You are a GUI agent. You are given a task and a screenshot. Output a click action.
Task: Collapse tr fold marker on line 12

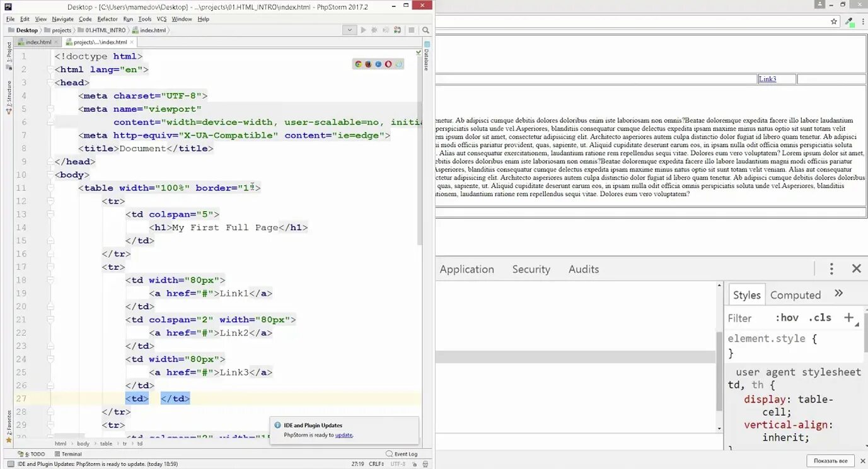[50, 201]
